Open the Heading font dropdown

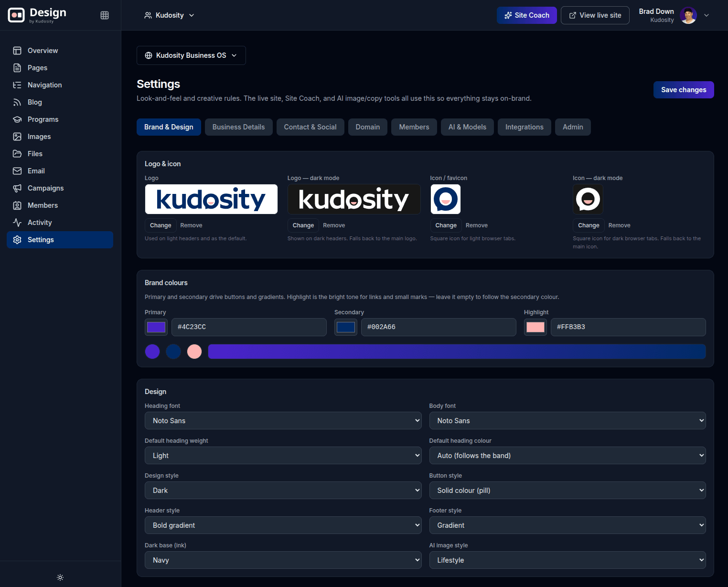[283, 421]
